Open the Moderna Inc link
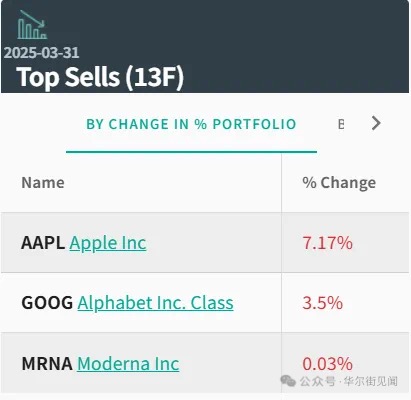 click(x=128, y=363)
